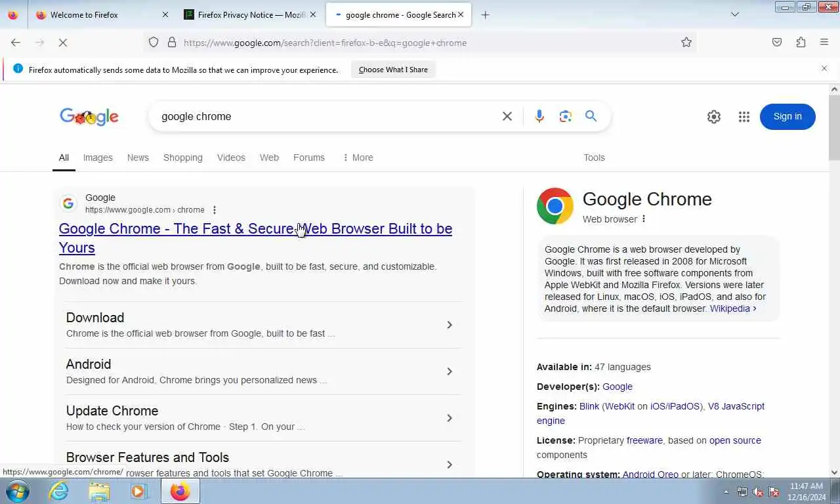840x504 pixels.
Task: Click inside the Google search text field
Action: (328, 116)
